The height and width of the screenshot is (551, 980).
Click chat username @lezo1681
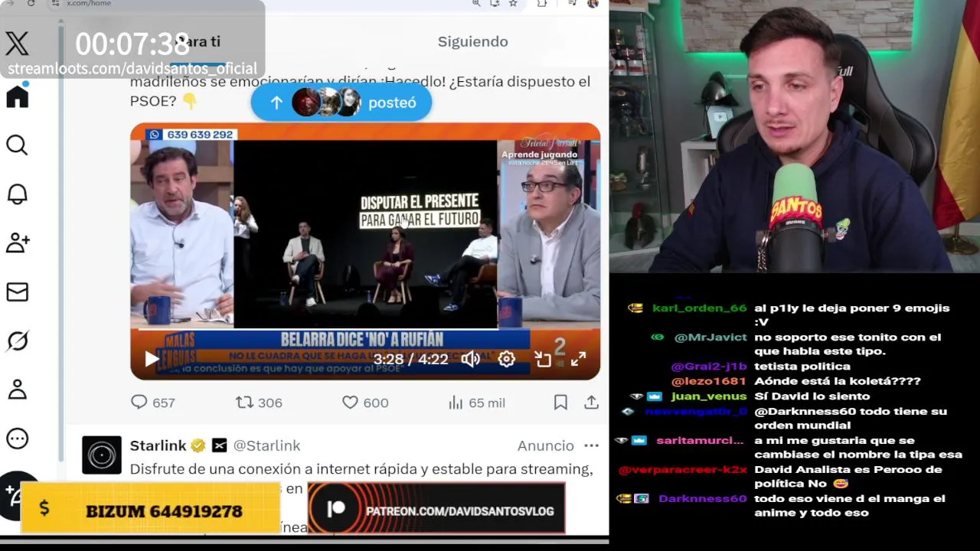click(x=708, y=381)
